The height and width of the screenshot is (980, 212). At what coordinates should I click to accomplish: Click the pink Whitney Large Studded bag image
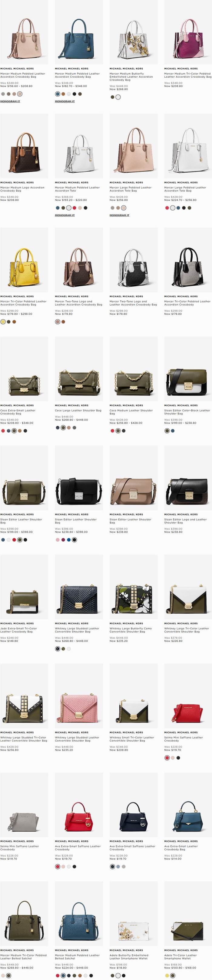[79, 696]
